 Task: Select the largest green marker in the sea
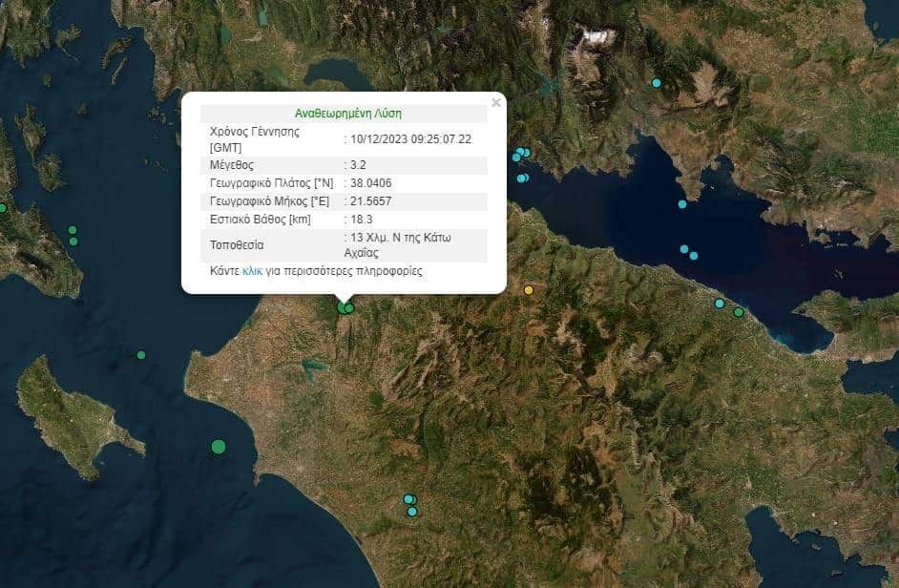pos(219,446)
